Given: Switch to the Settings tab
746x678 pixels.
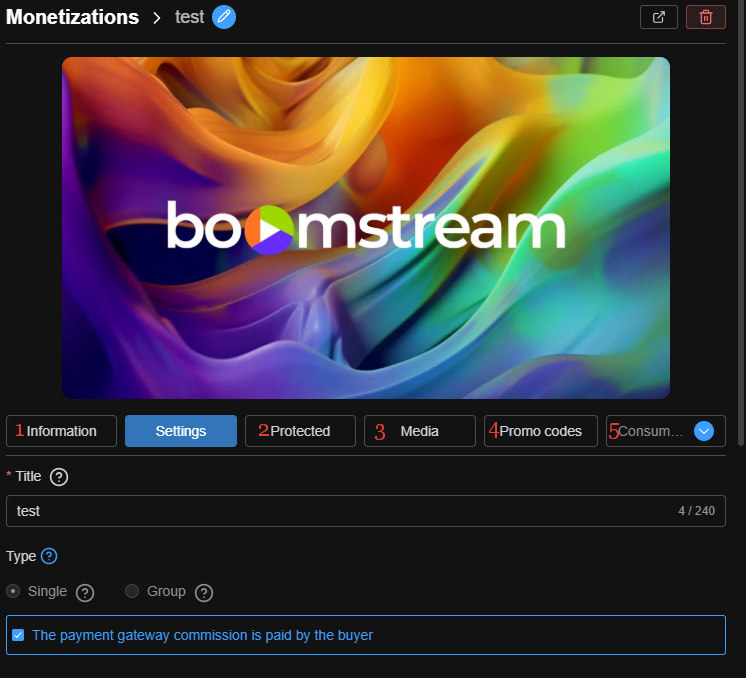Looking at the screenshot, I should coord(181,431).
